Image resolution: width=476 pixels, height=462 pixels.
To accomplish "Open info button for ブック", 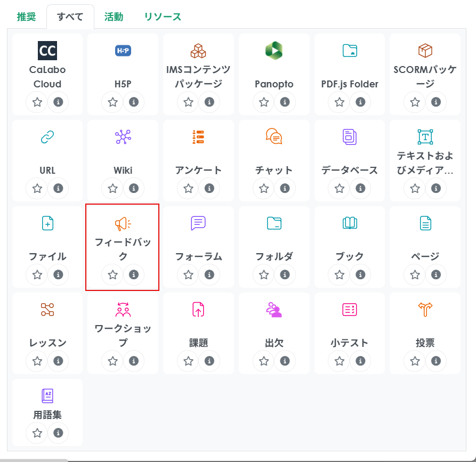I will (360, 274).
